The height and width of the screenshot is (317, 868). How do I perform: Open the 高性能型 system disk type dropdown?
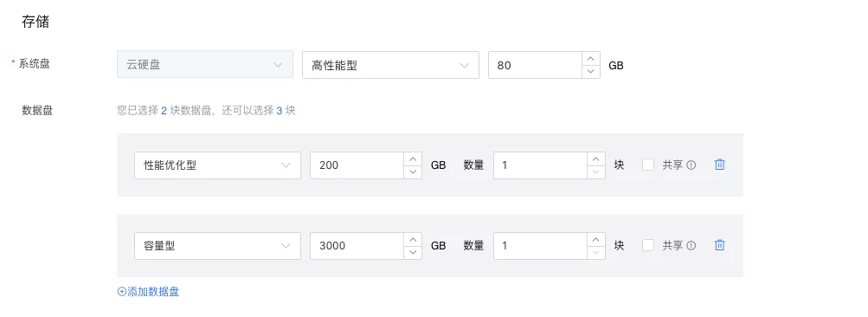(x=390, y=65)
